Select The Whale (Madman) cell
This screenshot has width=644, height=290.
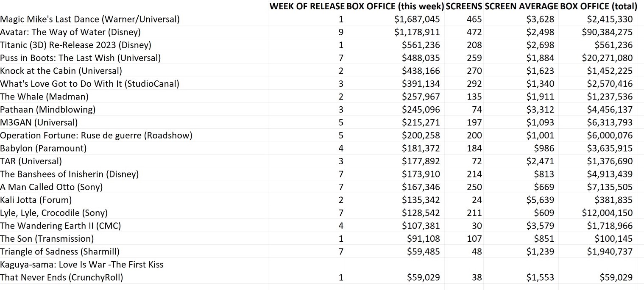pos(45,97)
